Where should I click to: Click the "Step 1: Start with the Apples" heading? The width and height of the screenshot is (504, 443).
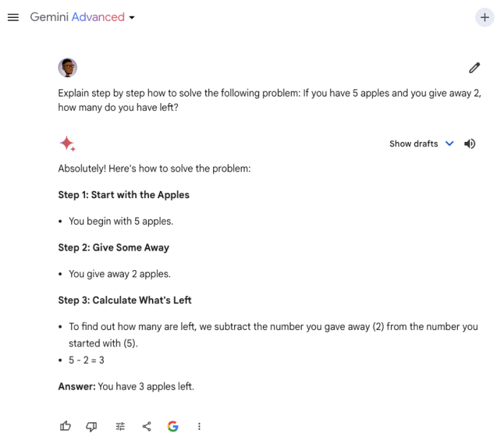point(124,194)
